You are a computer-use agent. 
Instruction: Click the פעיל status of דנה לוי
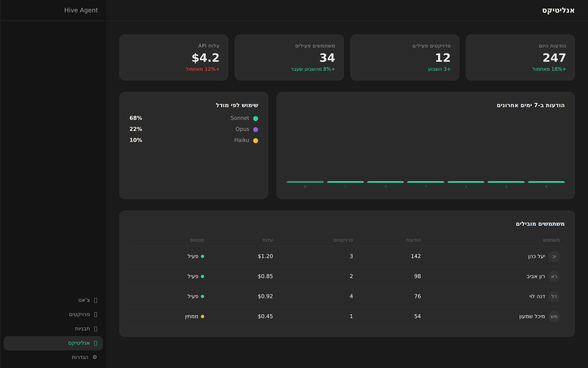coord(196,296)
